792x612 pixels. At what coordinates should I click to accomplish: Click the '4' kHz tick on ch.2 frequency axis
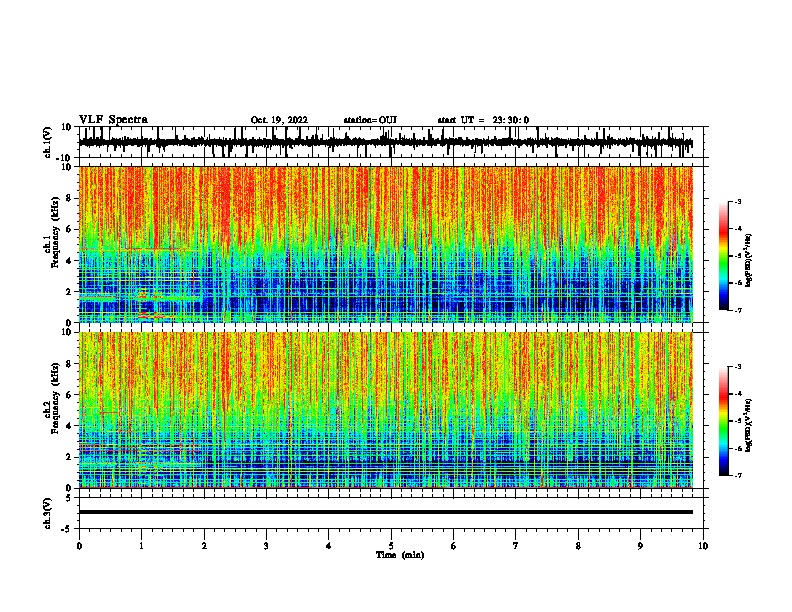pos(70,426)
